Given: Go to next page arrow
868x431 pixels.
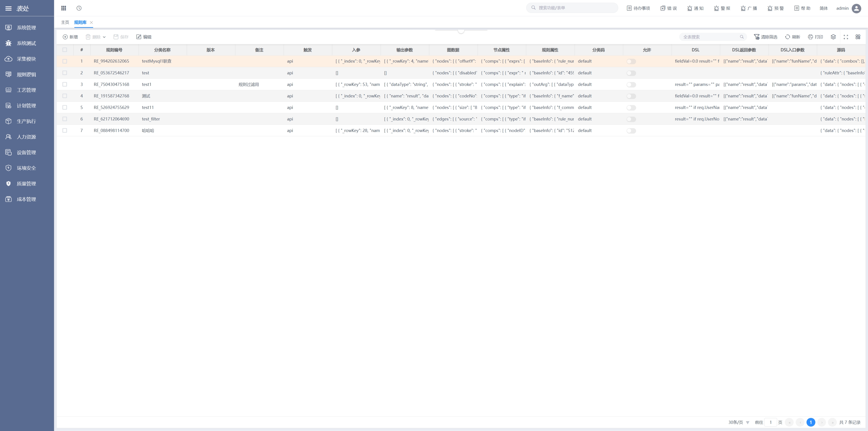Looking at the screenshot, I should [821, 422].
